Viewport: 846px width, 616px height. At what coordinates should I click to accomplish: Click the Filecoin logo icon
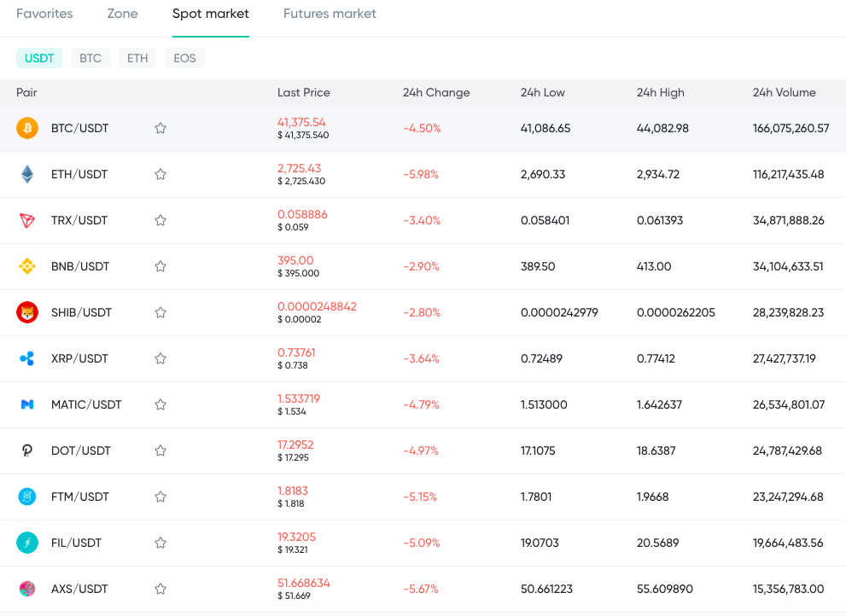[x=27, y=543]
